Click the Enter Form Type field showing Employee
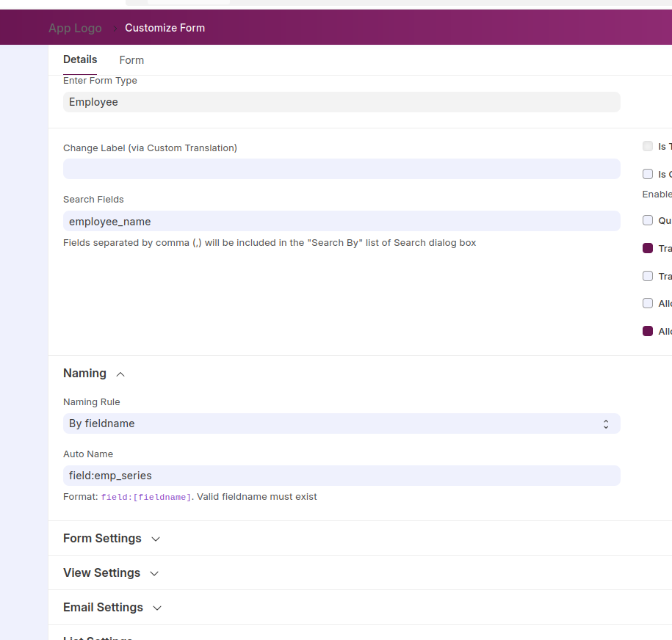Viewport: 672px width, 640px height. point(342,102)
